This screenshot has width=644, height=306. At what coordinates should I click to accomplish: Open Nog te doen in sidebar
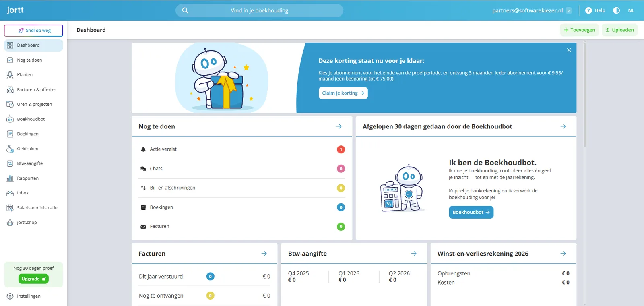click(x=34, y=60)
